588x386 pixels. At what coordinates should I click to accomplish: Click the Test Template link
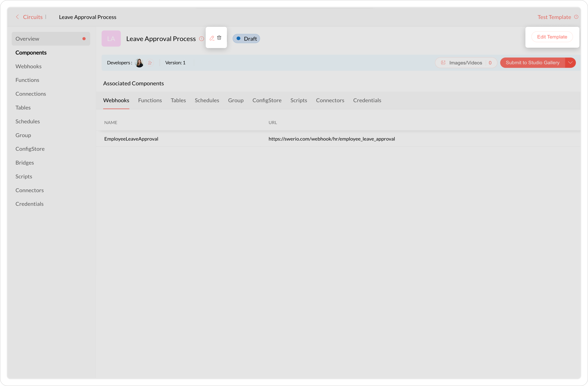click(554, 17)
